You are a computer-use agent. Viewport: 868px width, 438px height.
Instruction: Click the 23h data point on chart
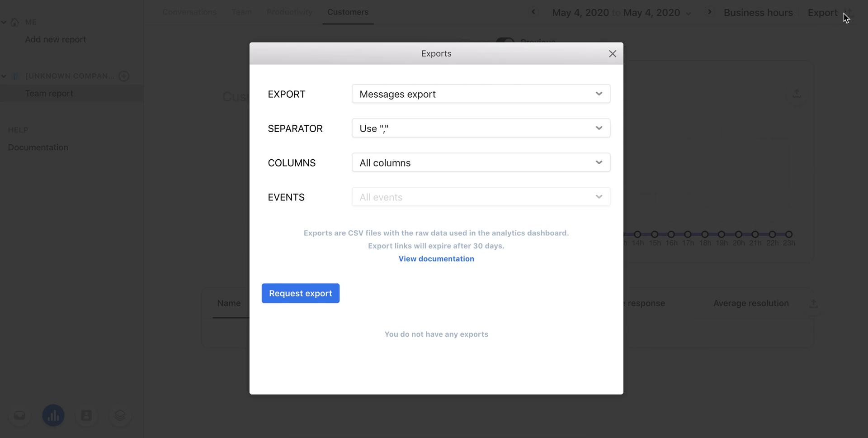click(789, 234)
